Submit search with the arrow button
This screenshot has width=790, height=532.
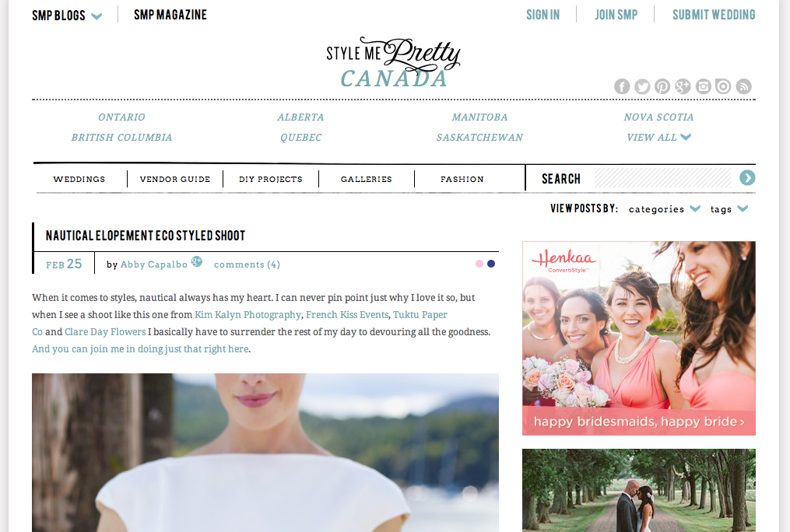(x=747, y=177)
